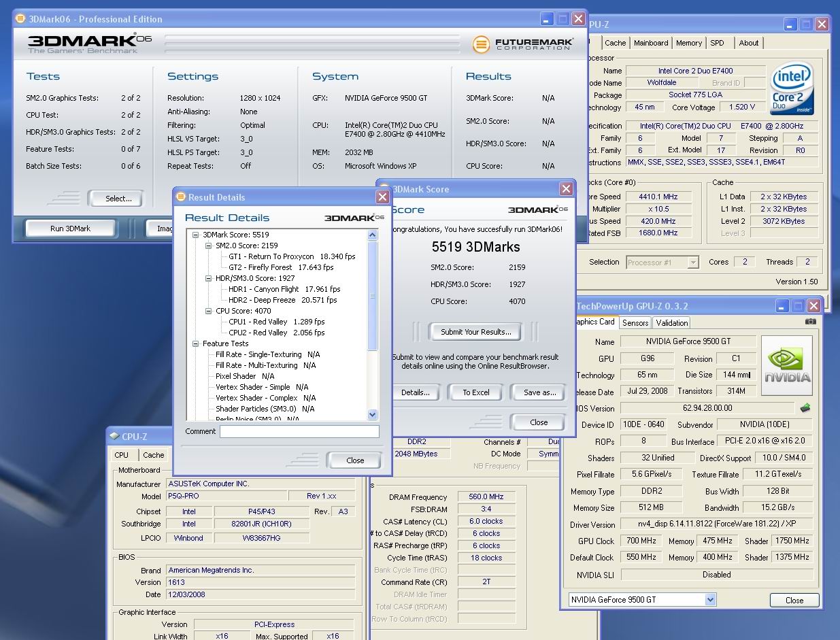The image size is (840, 640).
Task: Select the Pixel Shader N/A row
Action: click(245, 376)
